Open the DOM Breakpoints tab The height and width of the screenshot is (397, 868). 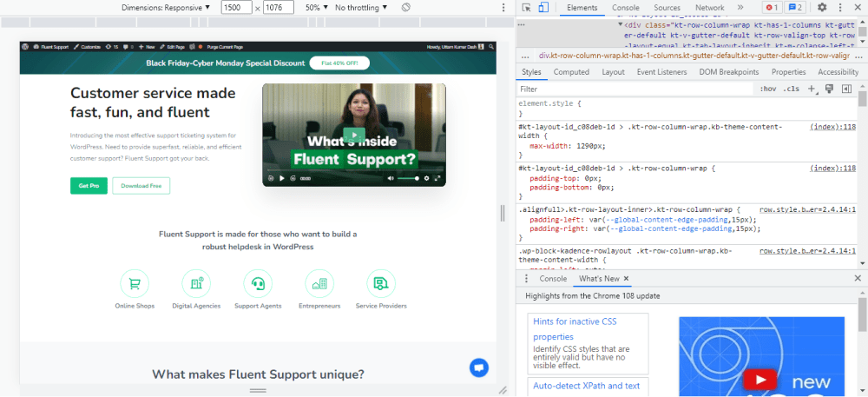tap(728, 72)
